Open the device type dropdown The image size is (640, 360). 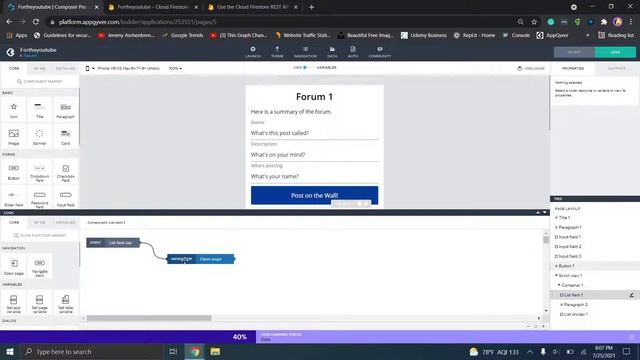[89, 68]
